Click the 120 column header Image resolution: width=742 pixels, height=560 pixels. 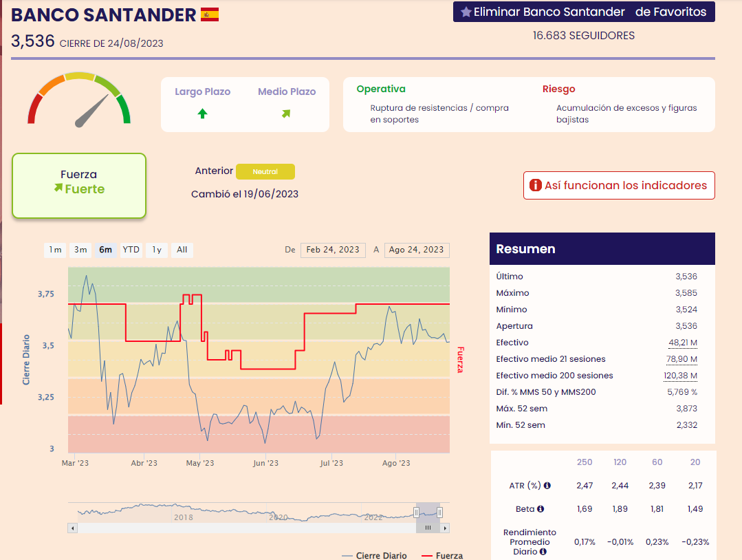(620, 462)
